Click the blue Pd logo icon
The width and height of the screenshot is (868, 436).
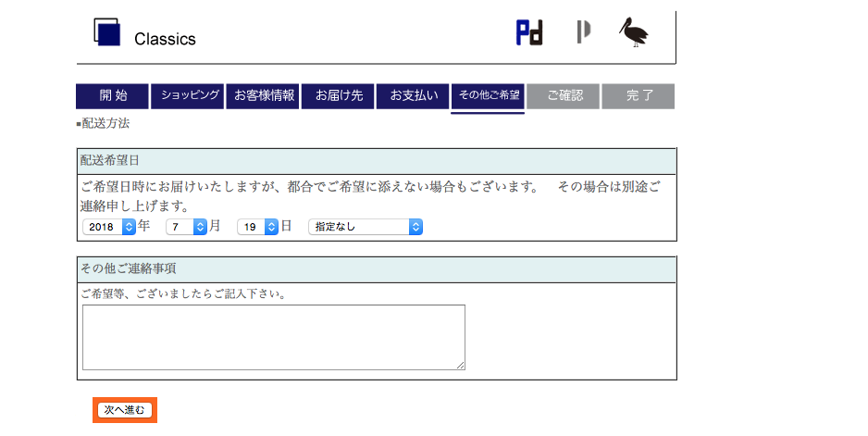click(529, 32)
